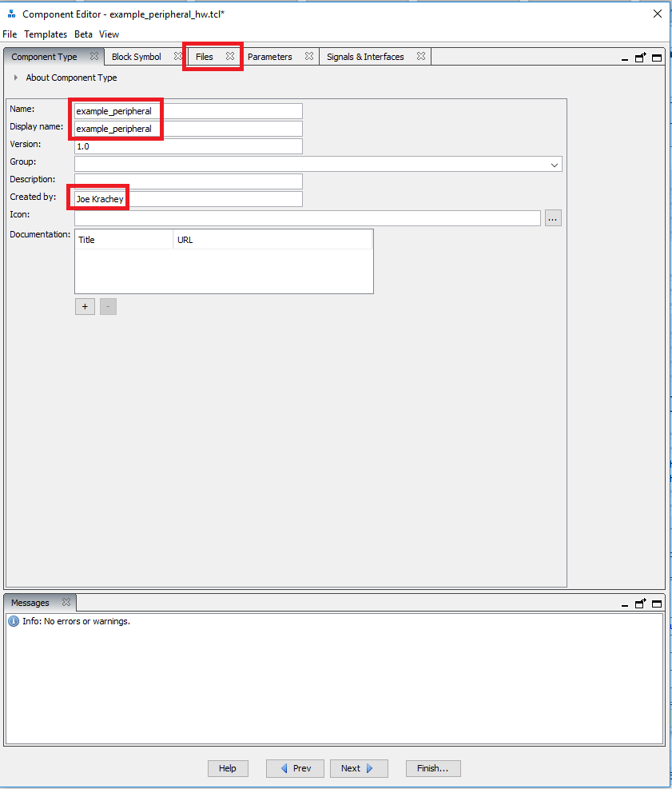Maximize the Messages panel
The height and width of the screenshot is (789, 672).
tap(657, 604)
